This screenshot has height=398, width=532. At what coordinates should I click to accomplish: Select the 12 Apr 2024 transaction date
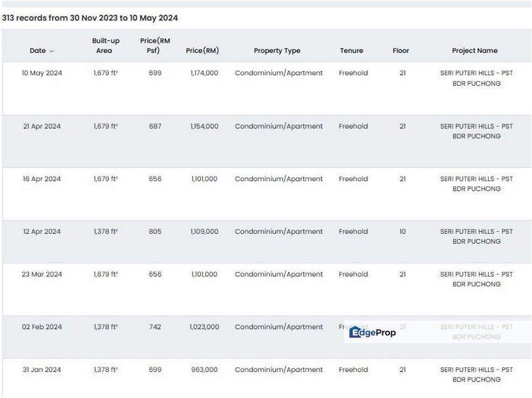tap(42, 232)
